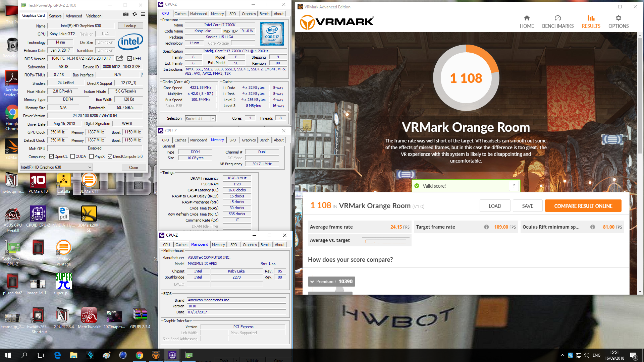Click GPU-Z Close button
Image resolution: width=644 pixels, height=362 pixels.
(x=133, y=167)
